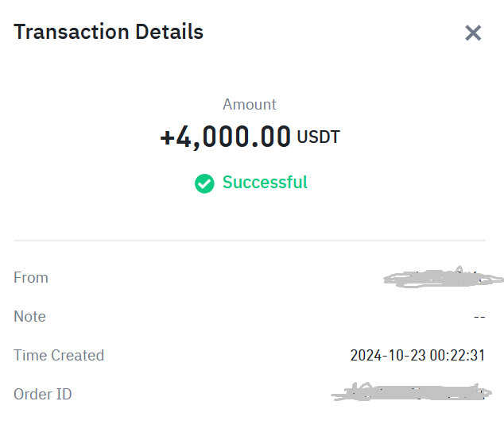Click the Time Created label
504x428 pixels.
[59, 355]
